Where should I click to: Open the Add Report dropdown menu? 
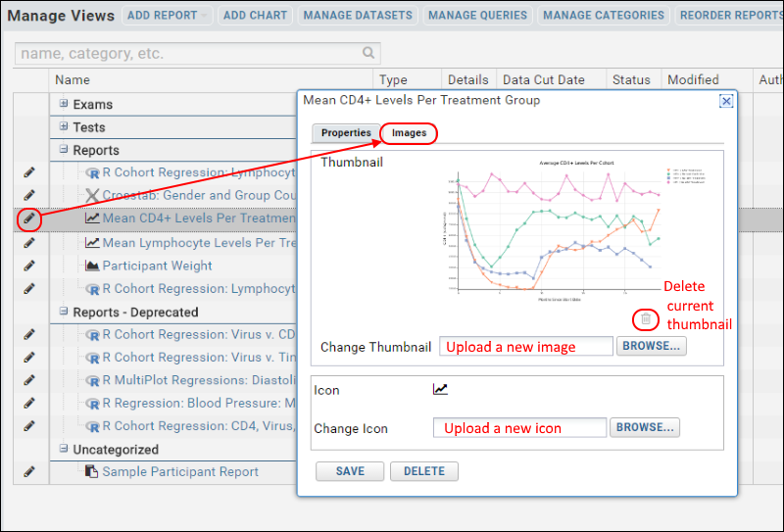pyautogui.click(x=167, y=16)
